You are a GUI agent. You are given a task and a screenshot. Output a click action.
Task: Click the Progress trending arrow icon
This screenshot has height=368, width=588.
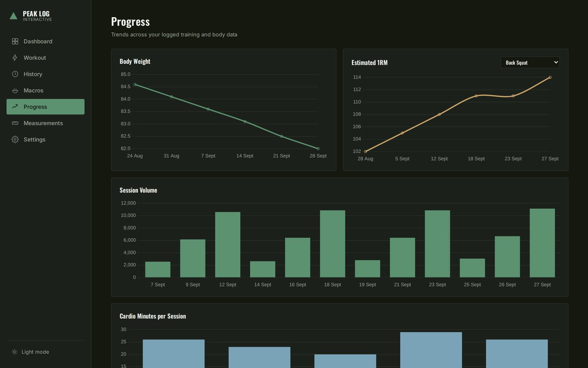[15, 107]
